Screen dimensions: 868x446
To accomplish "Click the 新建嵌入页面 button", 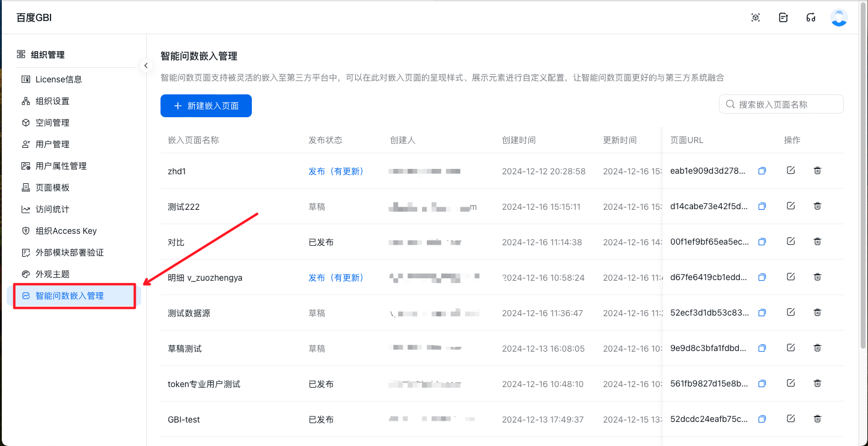I will (206, 106).
